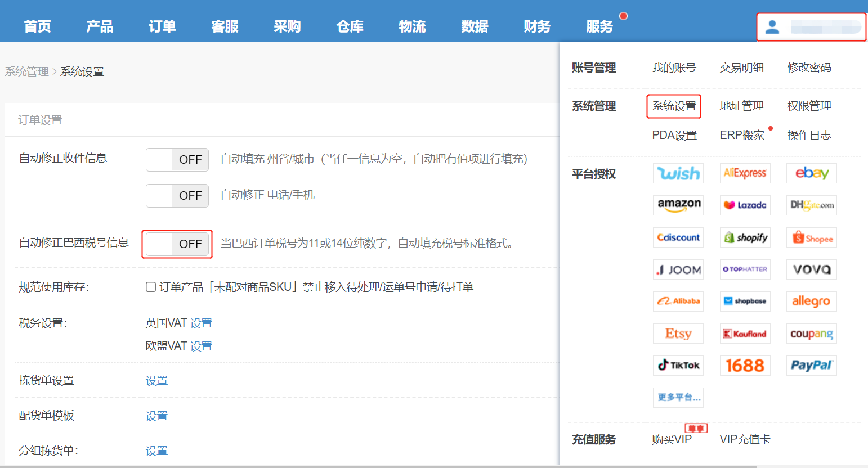Viewport: 868px width, 468px height.
Task: Click 购买VIP link
Action: tap(672, 439)
